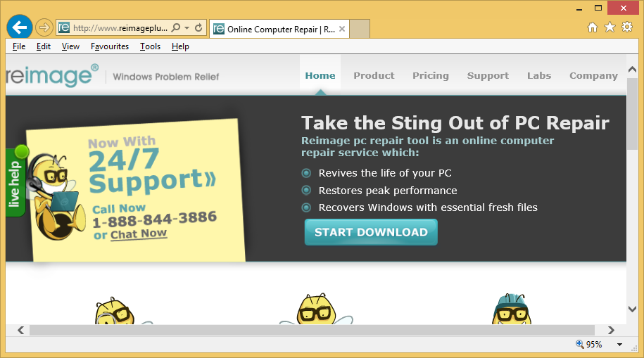The width and height of the screenshot is (644, 358).
Task: Click the vertical scrollbar down arrow
Action: 633,309
